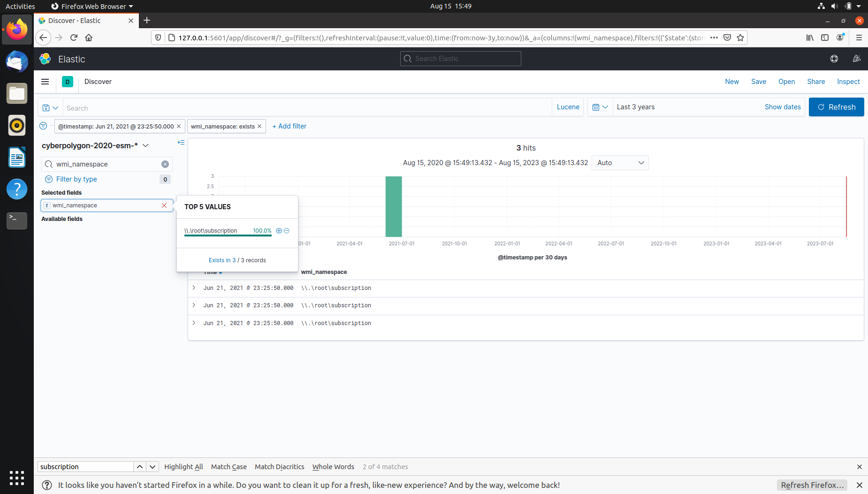Find previous match of subscription
This screenshot has height=494, width=868.
(140, 467)
